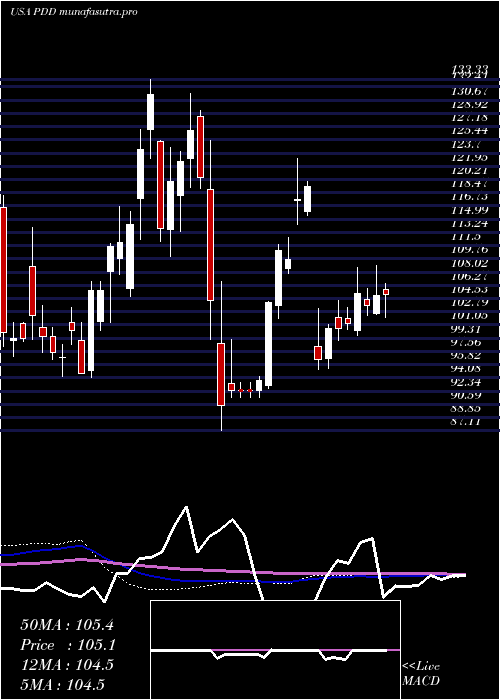Click the 95.82 price axis label
This screenshot has height=700, width=500.
[x=467, y=355]
